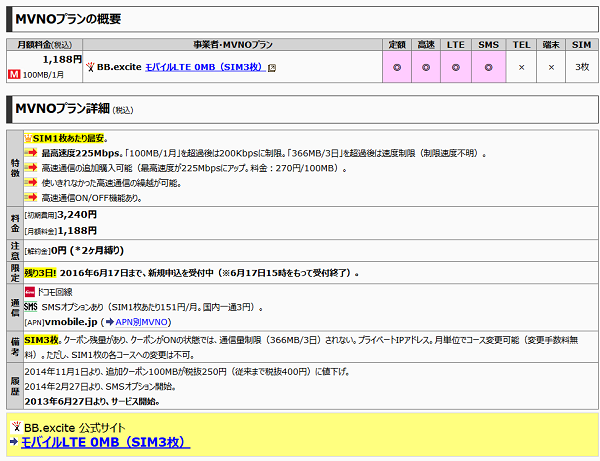The image size is (600, 461).
Task: Click the double-circle mark under 高速
Action: point(426,67)
